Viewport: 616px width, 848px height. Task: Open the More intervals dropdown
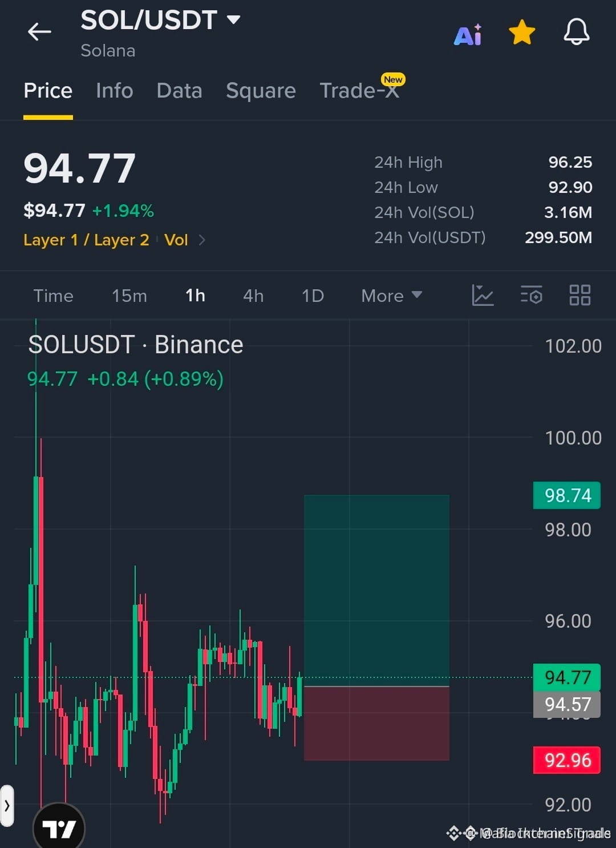[391, 296]
